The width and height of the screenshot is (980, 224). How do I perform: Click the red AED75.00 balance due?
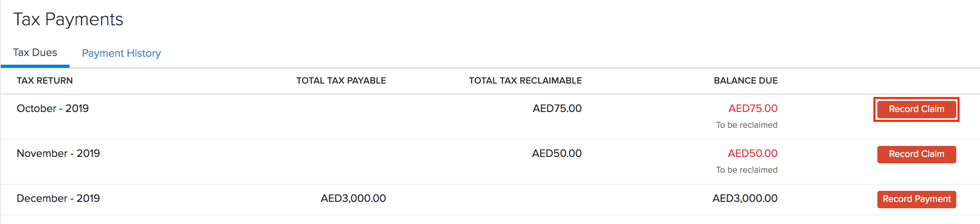coord(753,108)
